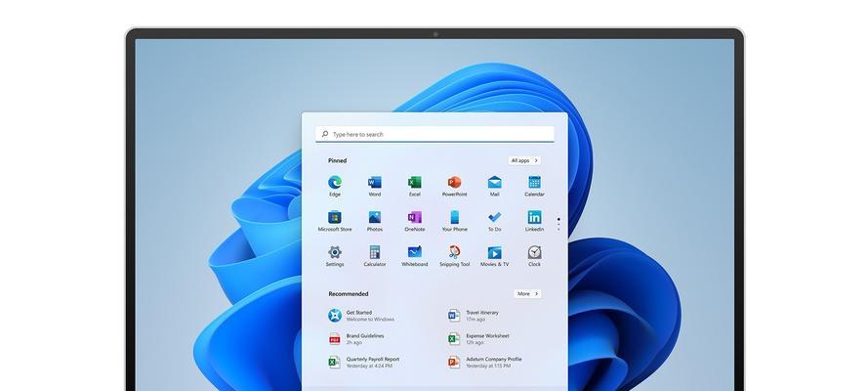Open the Brand Guidelines PDF file

356,339
